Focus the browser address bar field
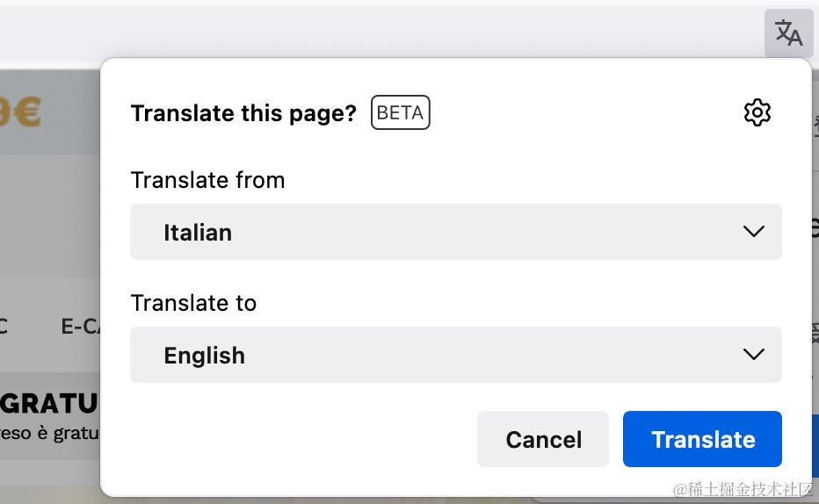The width and height of the screenshot is (819, 504). pos(378,34)
